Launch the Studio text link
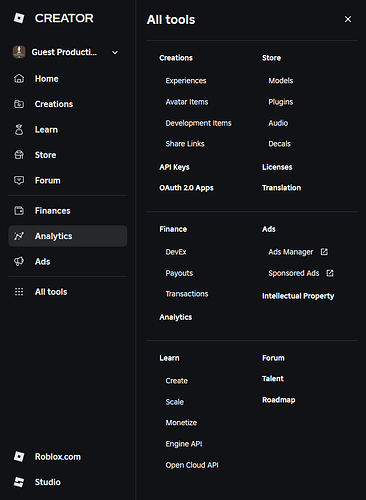This screenshot has height=500, width=366. coord(48,482)
